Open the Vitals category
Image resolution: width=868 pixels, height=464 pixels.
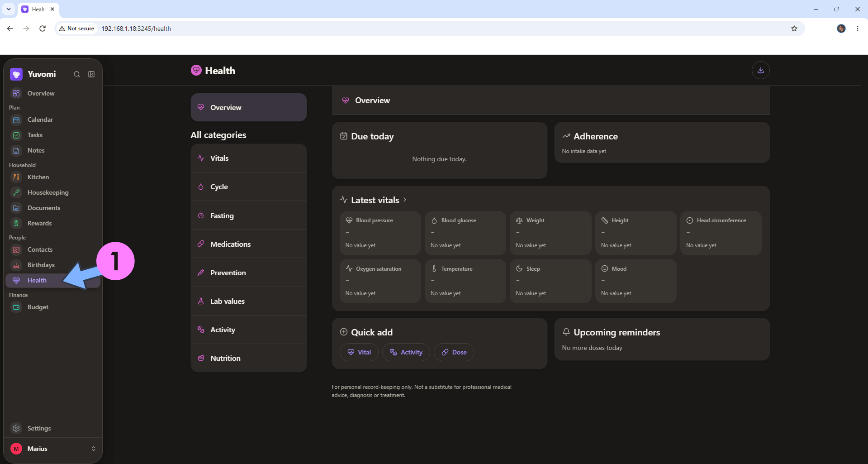point(248,158)
